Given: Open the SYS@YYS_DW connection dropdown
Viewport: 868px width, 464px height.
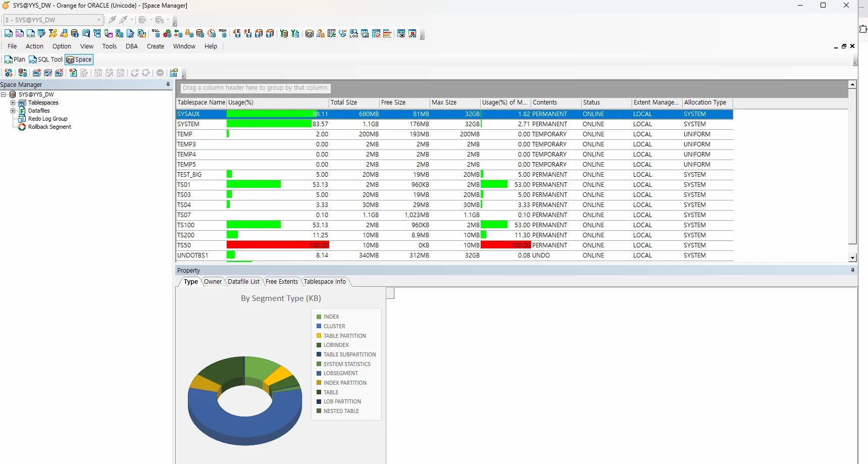Looking at the screenshot, I should (x=99, y=20).
